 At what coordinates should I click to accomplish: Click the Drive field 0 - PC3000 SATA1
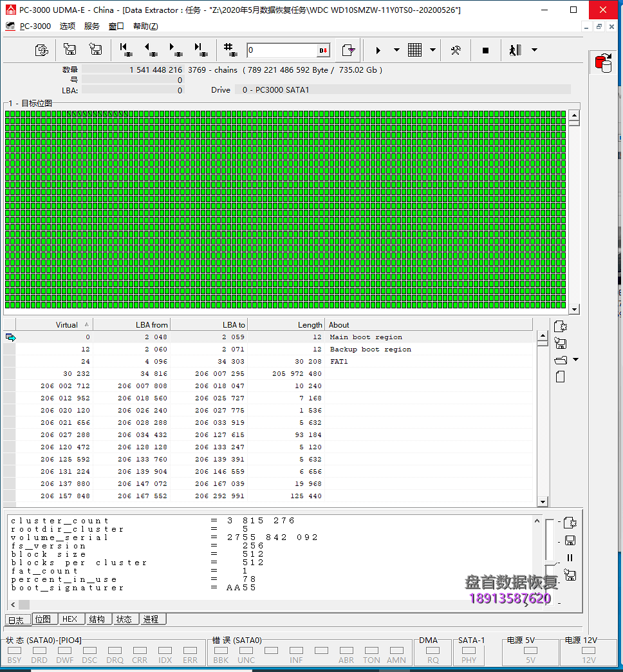pyautogui.click(x=402, y=89)
